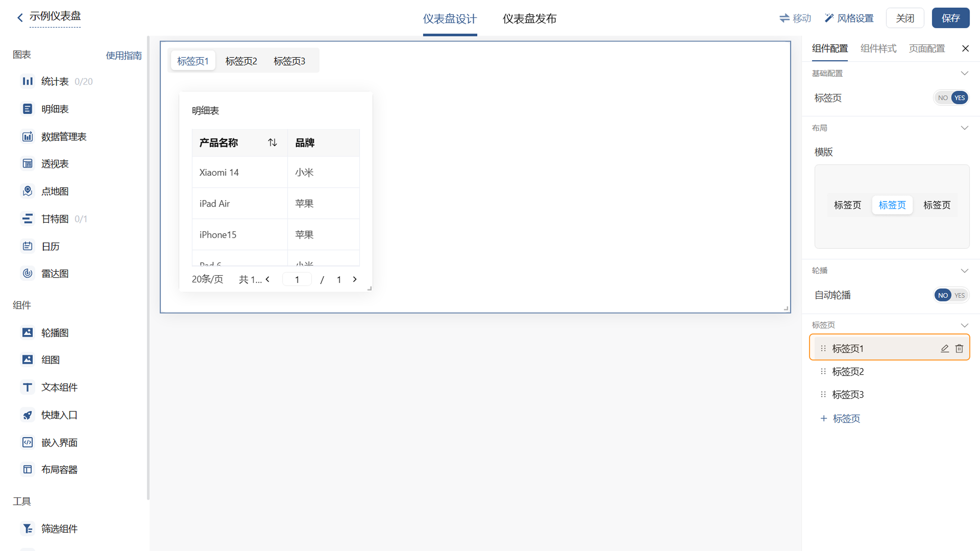Click the page number input field
Screen dimensions: 980x551
[x=297, y=280]
